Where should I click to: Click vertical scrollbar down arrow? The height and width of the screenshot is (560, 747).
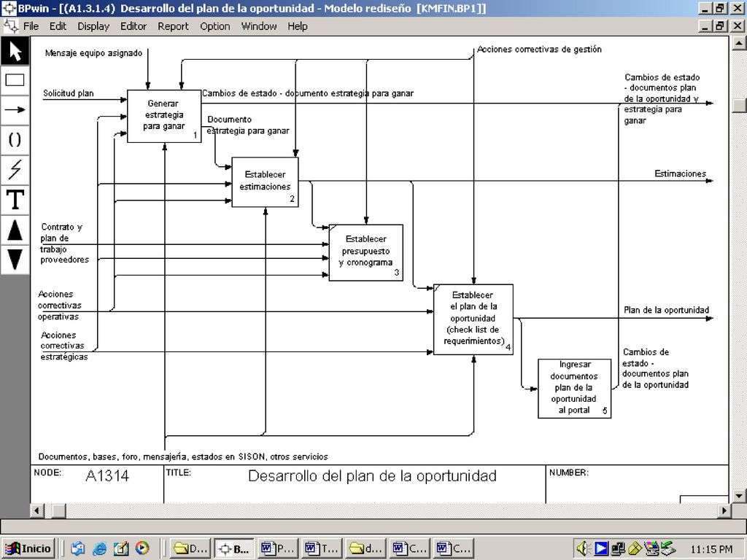738,496
